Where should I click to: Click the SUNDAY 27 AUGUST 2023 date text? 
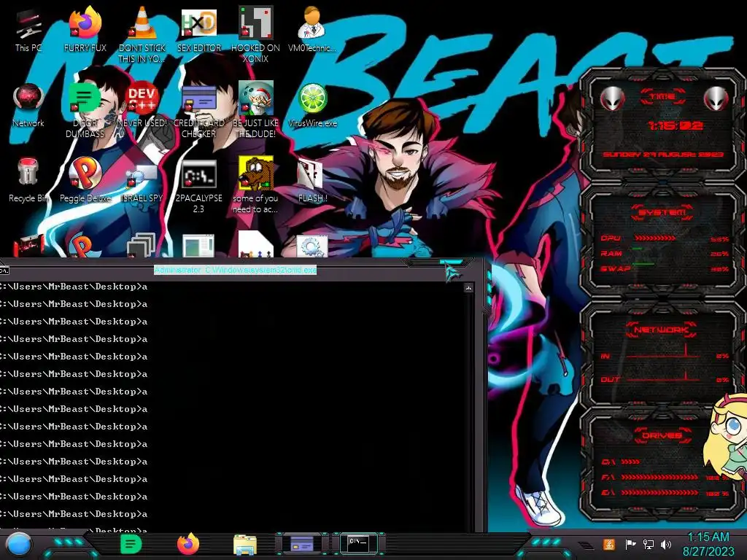coord(663,155)
